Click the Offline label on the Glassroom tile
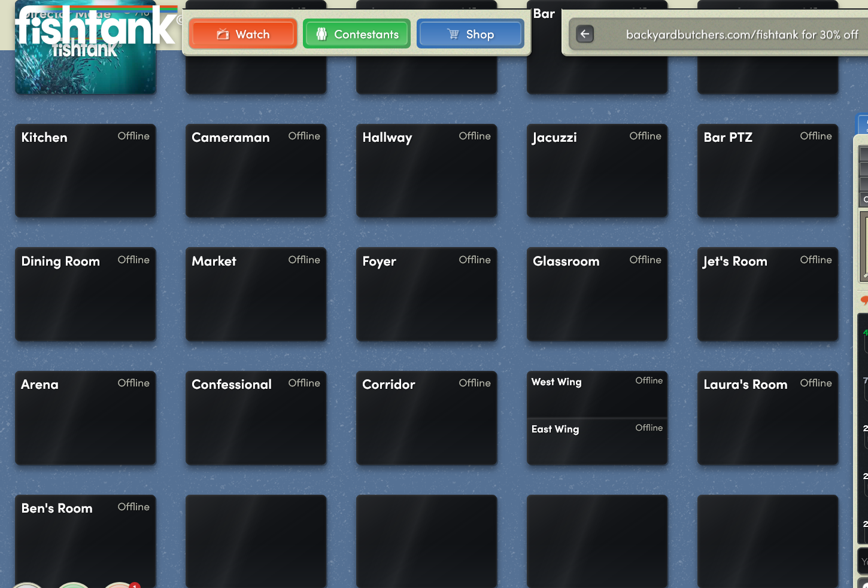This screenshot has width=868, height=588. tap(645, 260)
